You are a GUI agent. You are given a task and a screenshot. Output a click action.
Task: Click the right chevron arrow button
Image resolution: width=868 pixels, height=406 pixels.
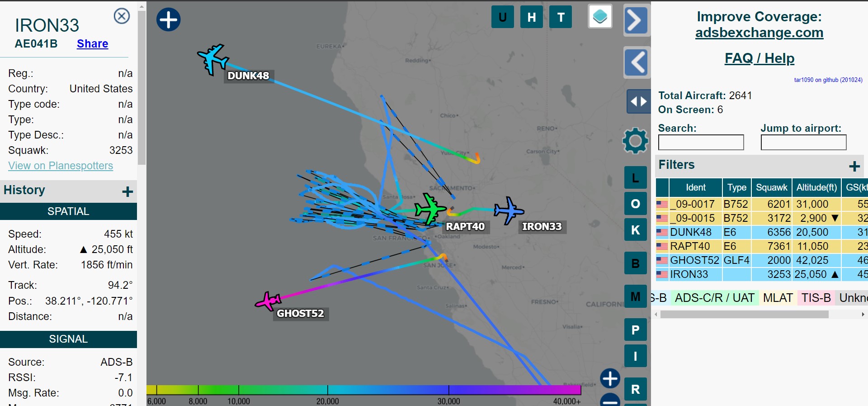[x=637, y=20]
